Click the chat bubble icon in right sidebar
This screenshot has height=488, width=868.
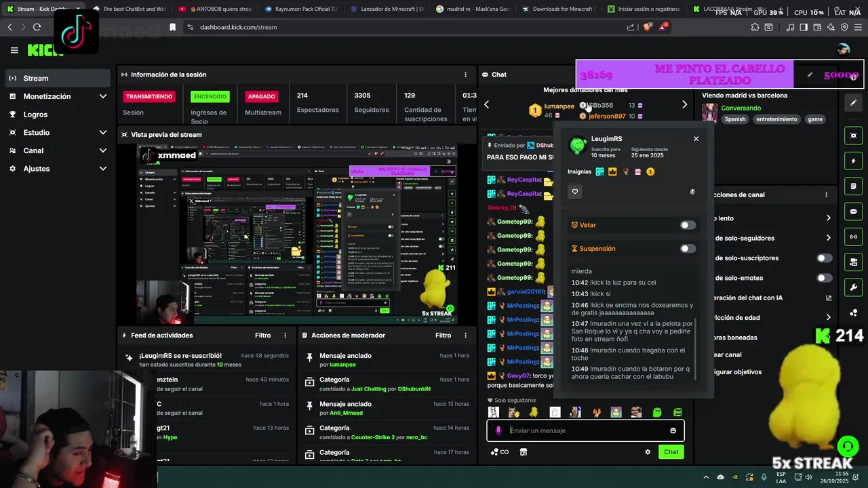click(853, 211)
